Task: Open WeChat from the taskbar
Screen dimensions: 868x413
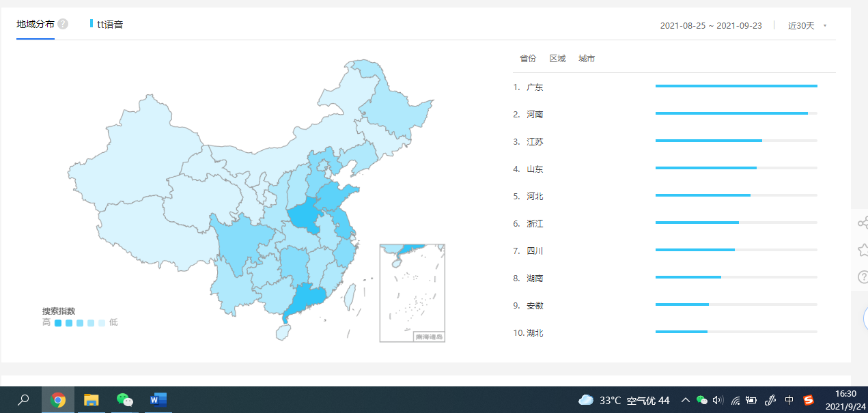Action: 124,400
